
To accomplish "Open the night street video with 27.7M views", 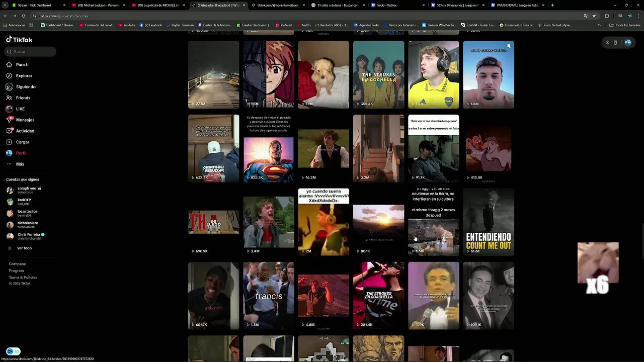I will (214, 74).
